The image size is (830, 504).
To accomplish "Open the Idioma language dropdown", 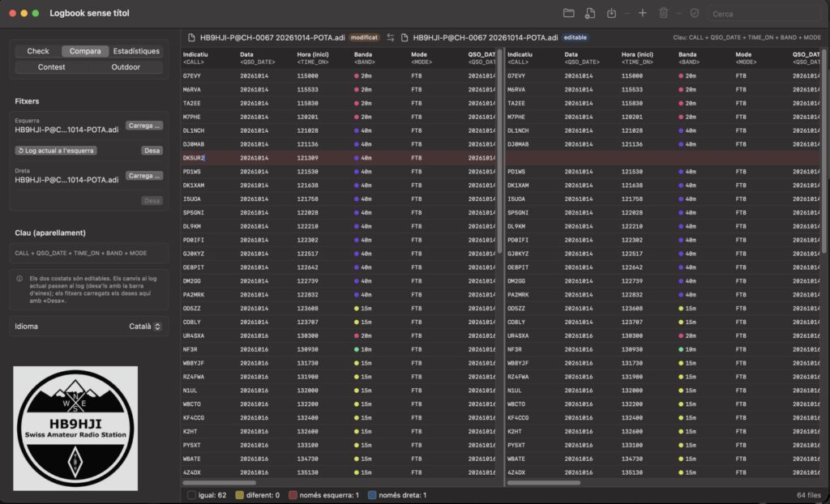I will click(145, 326).
